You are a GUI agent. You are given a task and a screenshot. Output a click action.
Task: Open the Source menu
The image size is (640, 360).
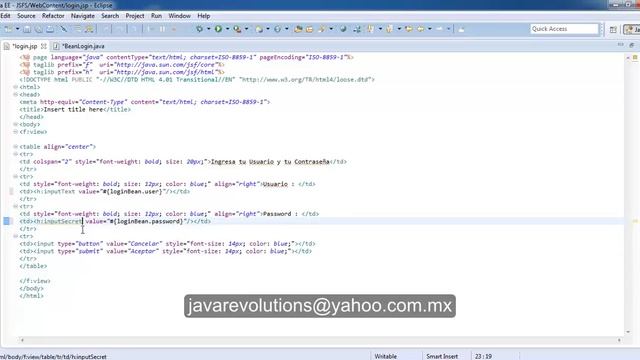pos(26,16)
